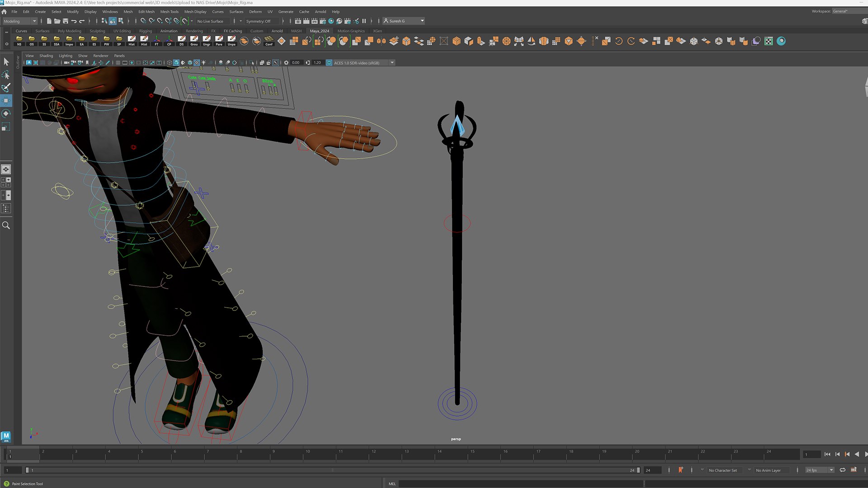Open the Suresh G account dropdown

(404, 21)
